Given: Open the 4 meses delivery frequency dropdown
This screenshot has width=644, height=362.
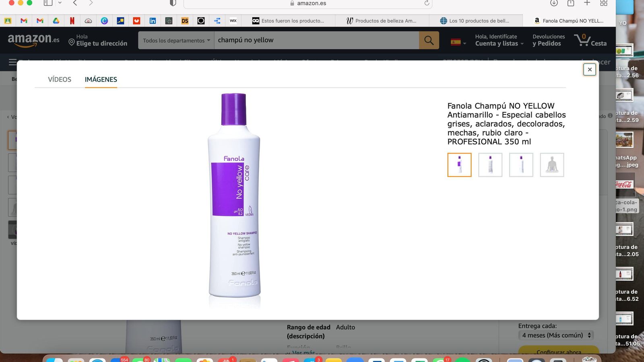Looking at the screenshot, I should (x=556, y=335).
